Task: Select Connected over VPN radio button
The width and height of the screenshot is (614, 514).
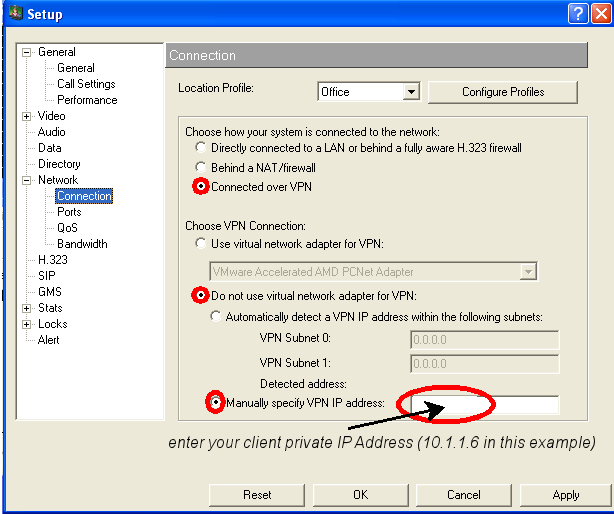Action: (201, 186)
